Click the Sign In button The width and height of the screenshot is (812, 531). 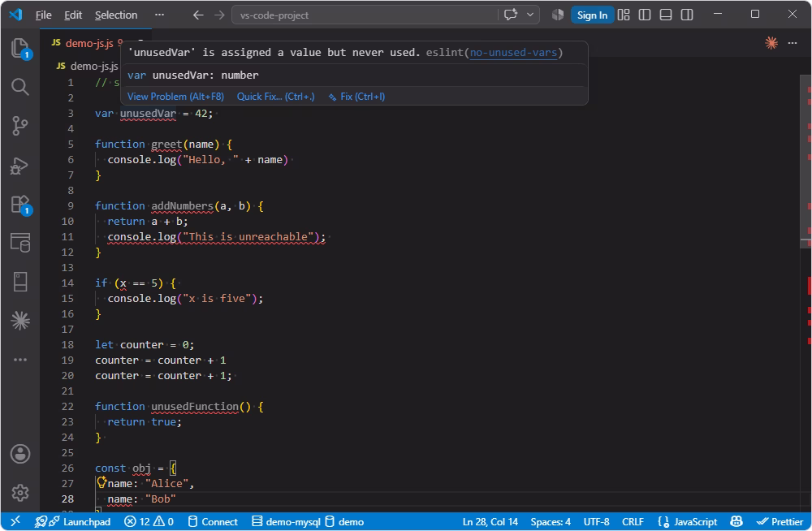point(593,15)
